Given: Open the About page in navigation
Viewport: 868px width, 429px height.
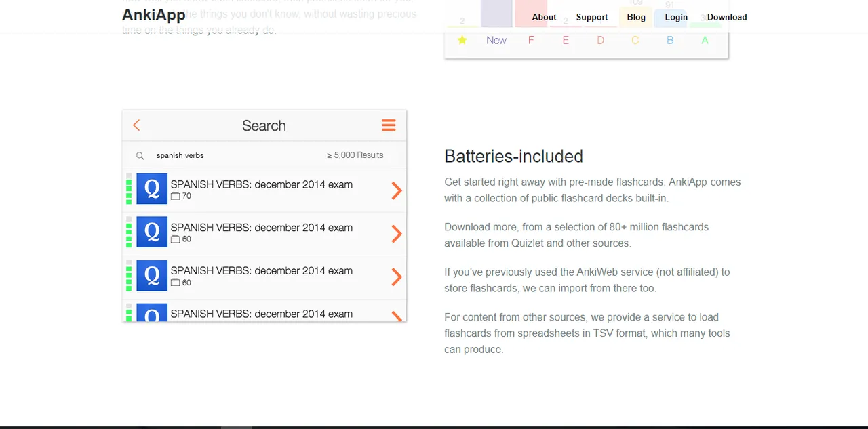Looking at the screenshot, I should (x=544, y=17).
